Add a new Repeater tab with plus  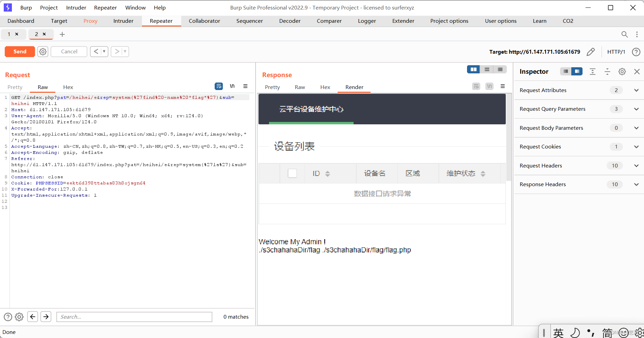pyautogui.click(x=62, y=34)
